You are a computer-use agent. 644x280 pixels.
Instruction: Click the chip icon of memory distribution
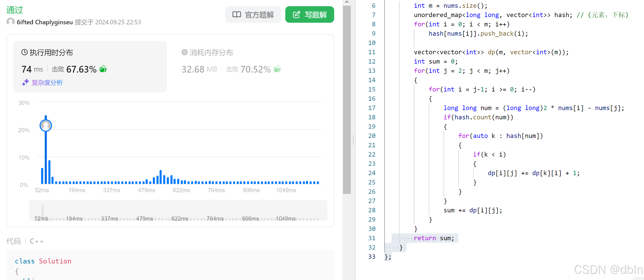pyautogui.click(x=184, y=52)
